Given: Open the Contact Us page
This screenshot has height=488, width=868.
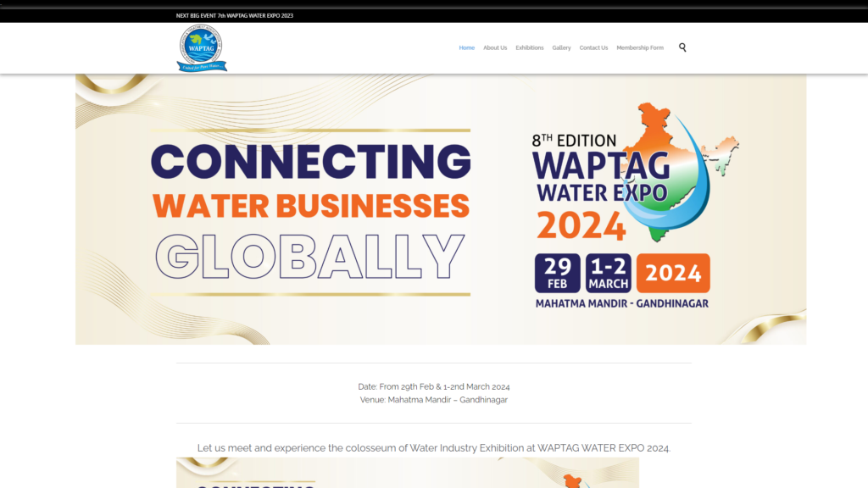Looking at the screenshot, I should [x=593, y=47].
